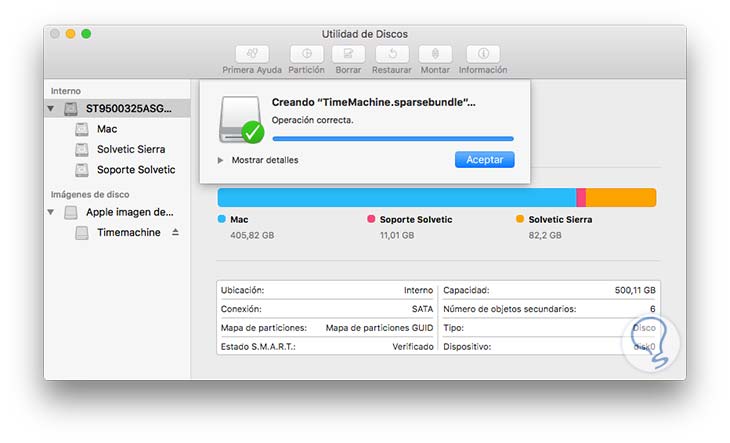Click the Interno location value
Viewport: 730px width, 443px height.
tap(419, 290)
